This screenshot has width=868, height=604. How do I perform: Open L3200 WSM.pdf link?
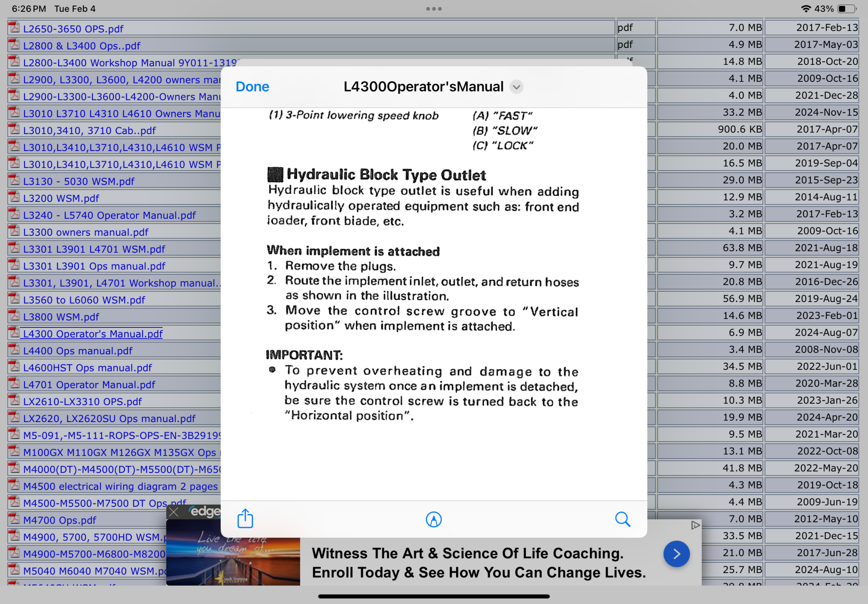tap(61, 199)
